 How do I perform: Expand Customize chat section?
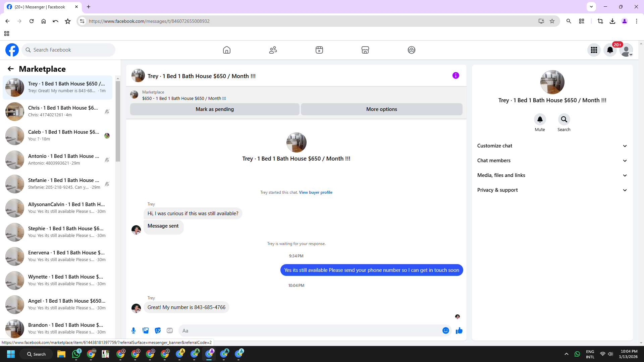click(552, 146)
